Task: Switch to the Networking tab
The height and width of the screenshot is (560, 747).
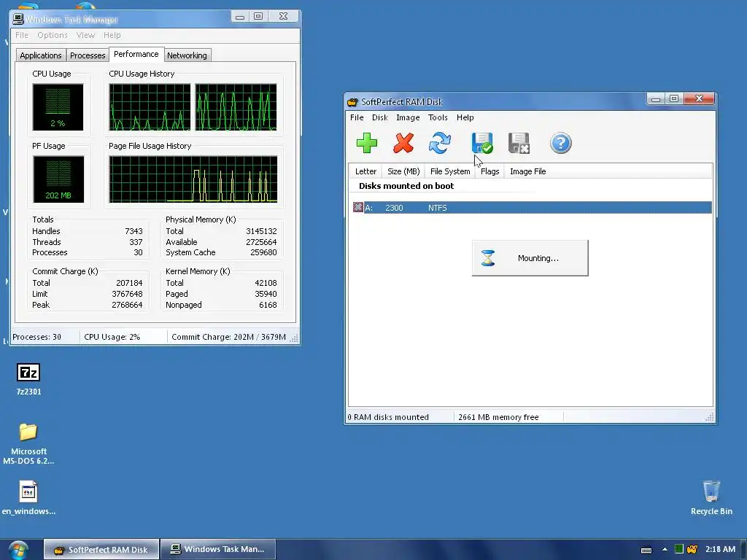Action: tap(187, 55)
